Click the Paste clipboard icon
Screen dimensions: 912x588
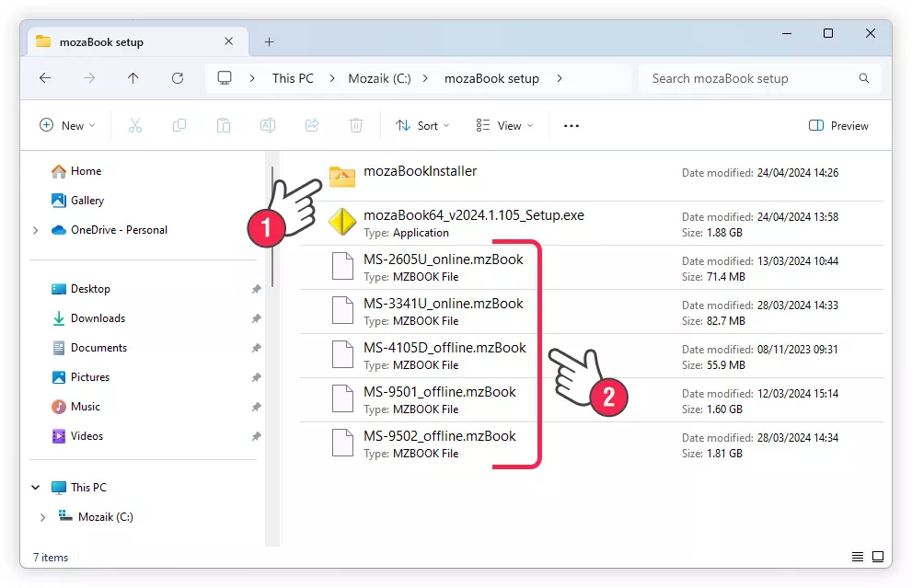224,126
